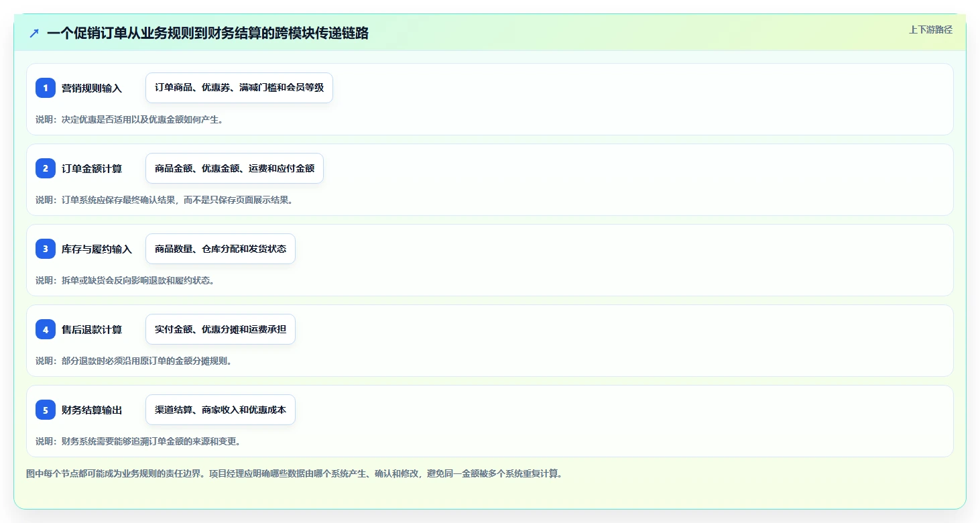Select the 订单金额计算 step label
The height and width of the screenshot is (523, 980).
(x=92, y=168)
